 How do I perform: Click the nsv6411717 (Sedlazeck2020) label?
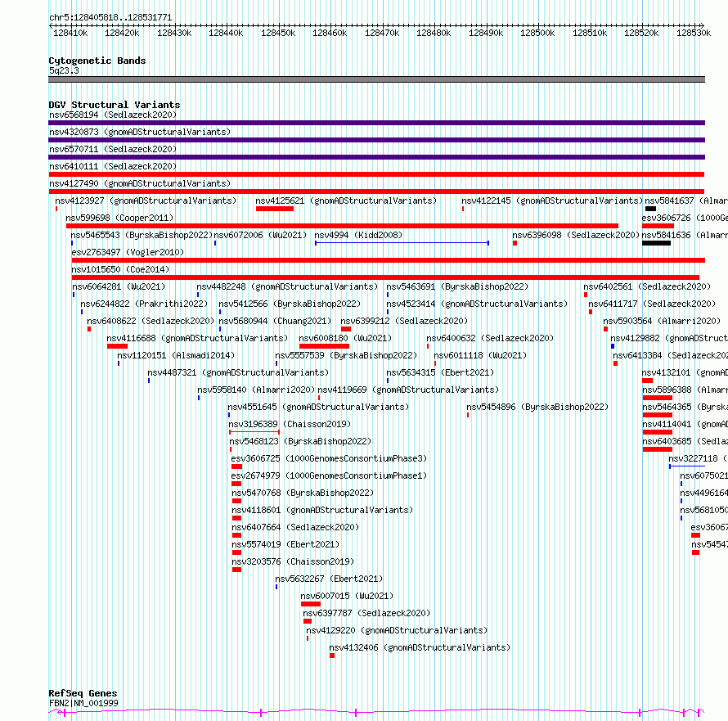pyautogui.click(x=652, y=304)
